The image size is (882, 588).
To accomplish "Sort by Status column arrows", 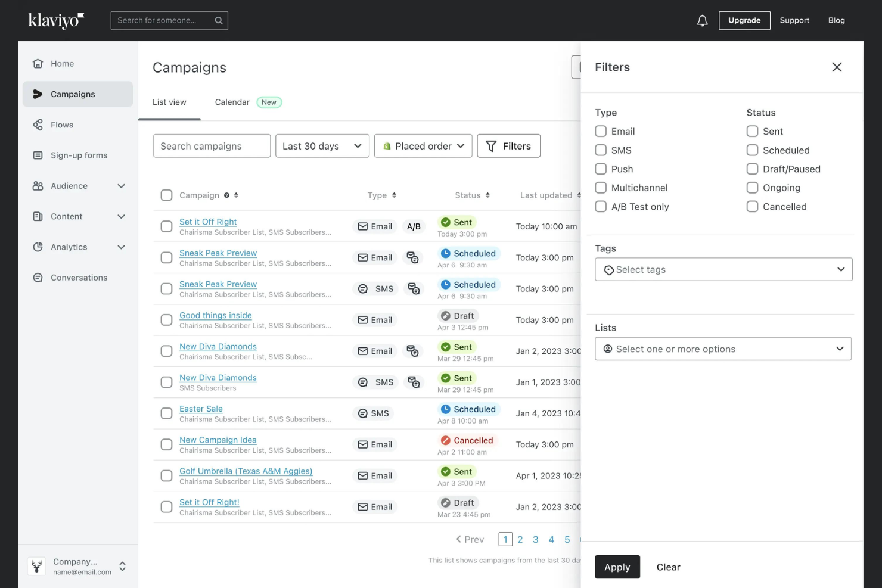I will tap(487, 195).
